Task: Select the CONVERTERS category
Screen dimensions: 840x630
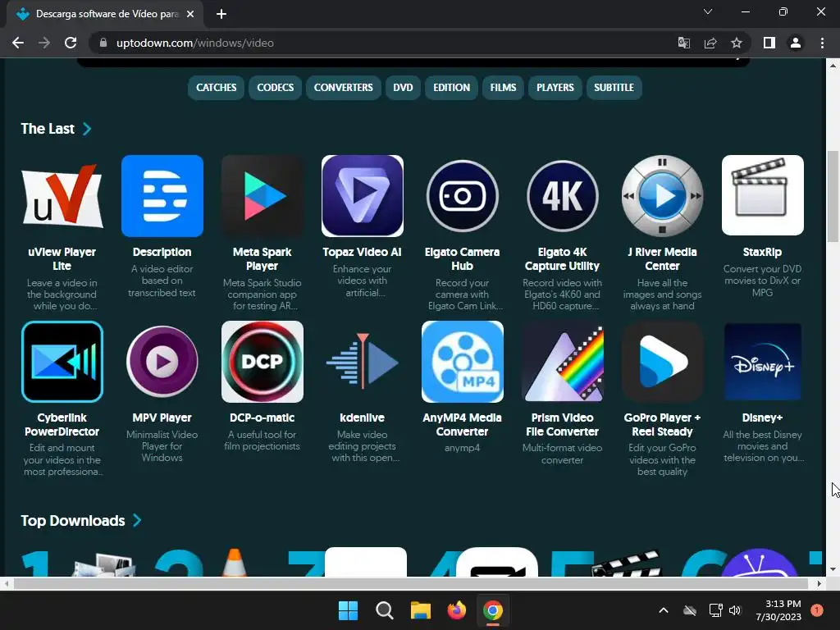Action: [344, 87]
